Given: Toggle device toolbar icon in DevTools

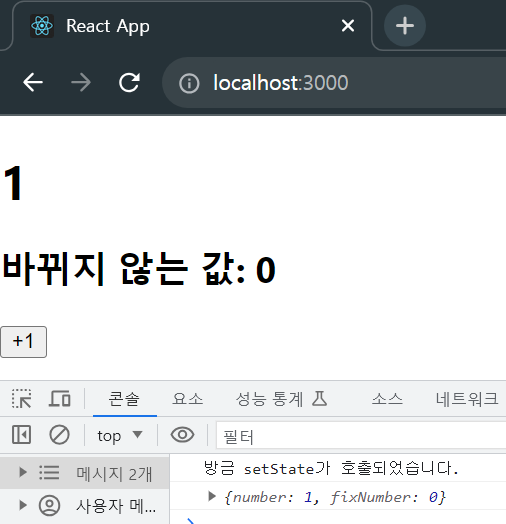Looking at the screenshot, I should coord(60,398).
